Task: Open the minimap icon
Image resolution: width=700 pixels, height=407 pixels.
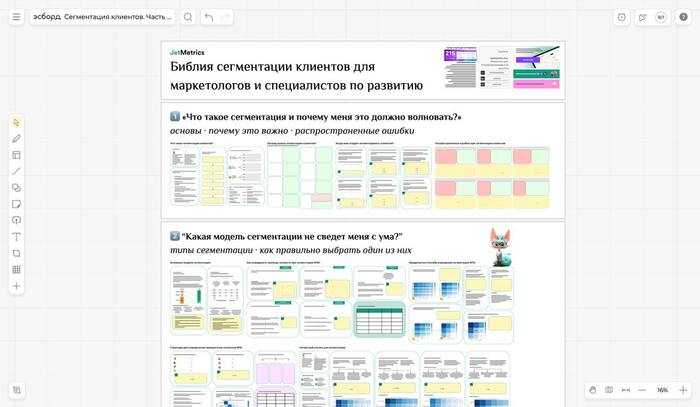Action: [x=608, y=390]
